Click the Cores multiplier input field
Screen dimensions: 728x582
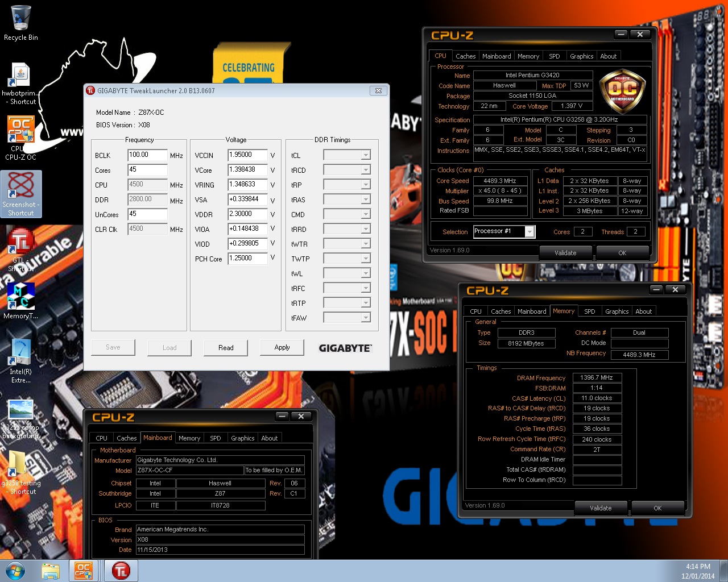click(x=147, y=170)
